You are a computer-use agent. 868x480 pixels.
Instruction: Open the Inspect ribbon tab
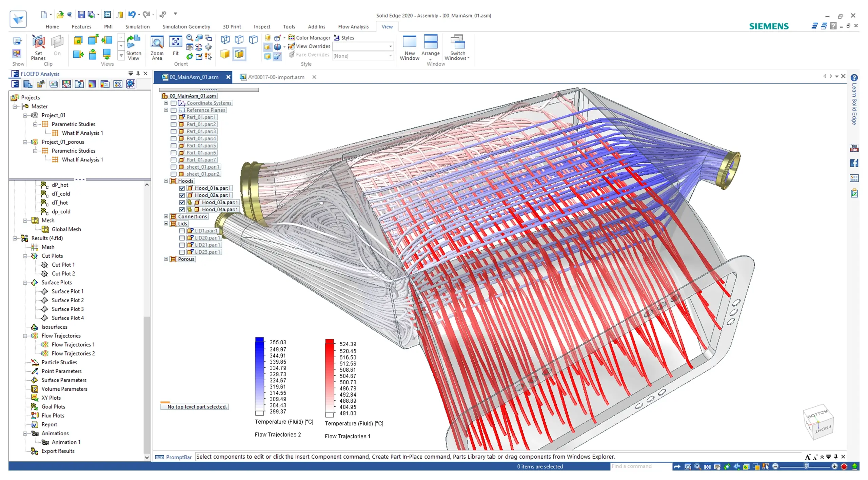[x=262, y=26]
